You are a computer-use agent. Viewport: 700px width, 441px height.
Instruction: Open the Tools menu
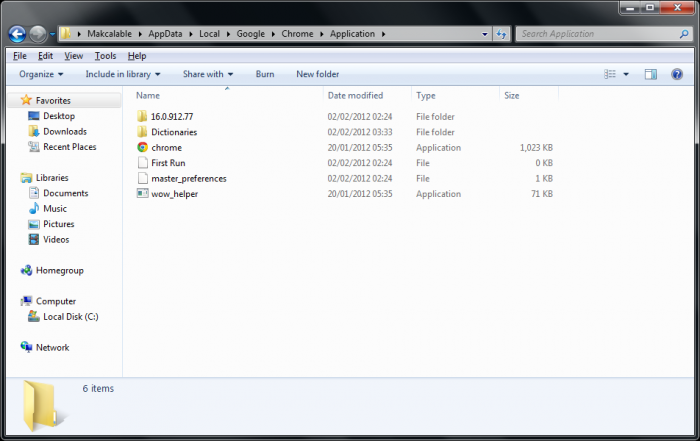coord(105,56)
